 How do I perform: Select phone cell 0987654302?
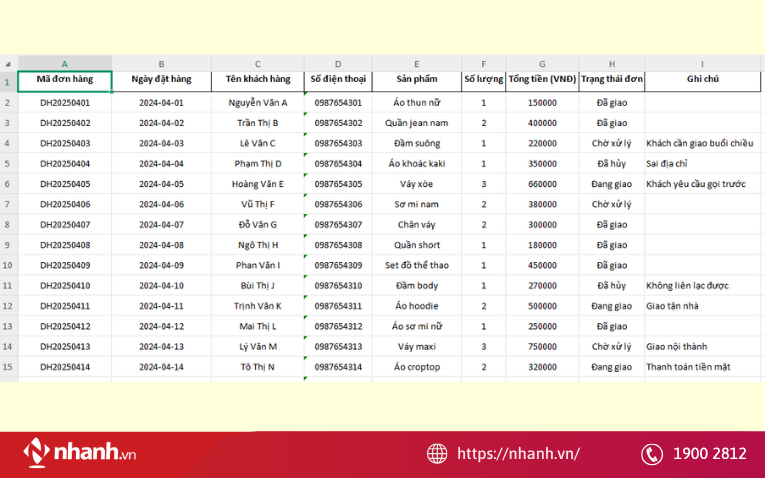tap(338, 123)
